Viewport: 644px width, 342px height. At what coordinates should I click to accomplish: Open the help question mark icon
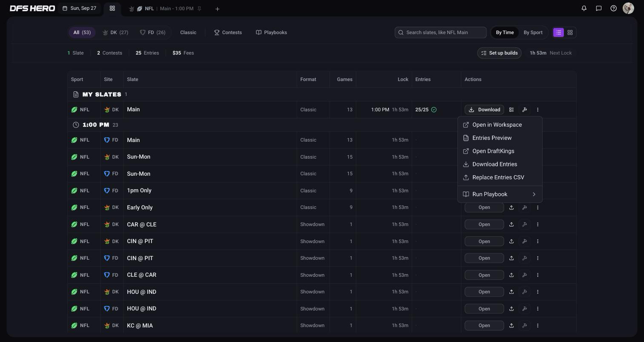(613, 8)
